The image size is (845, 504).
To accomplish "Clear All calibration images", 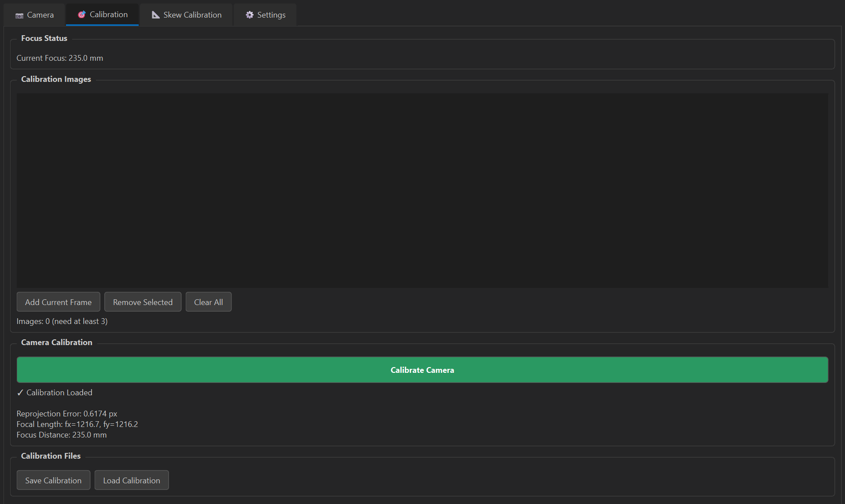I will [209, 302].
